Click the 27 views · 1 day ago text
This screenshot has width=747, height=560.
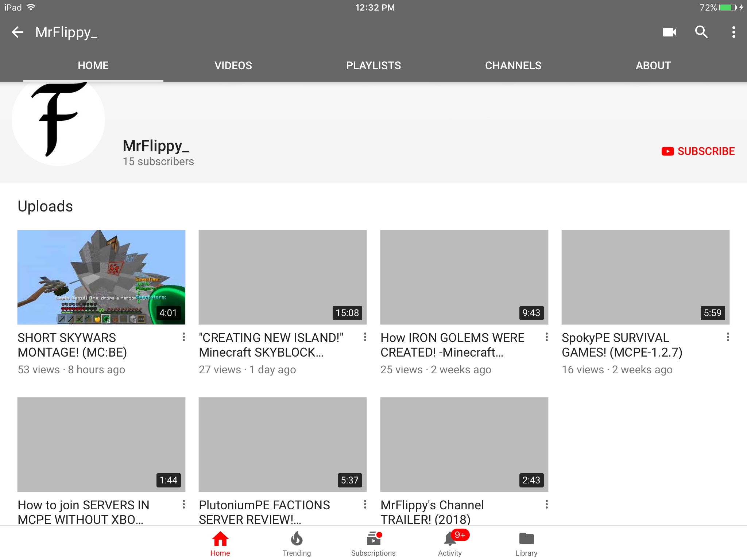point(247,370)
